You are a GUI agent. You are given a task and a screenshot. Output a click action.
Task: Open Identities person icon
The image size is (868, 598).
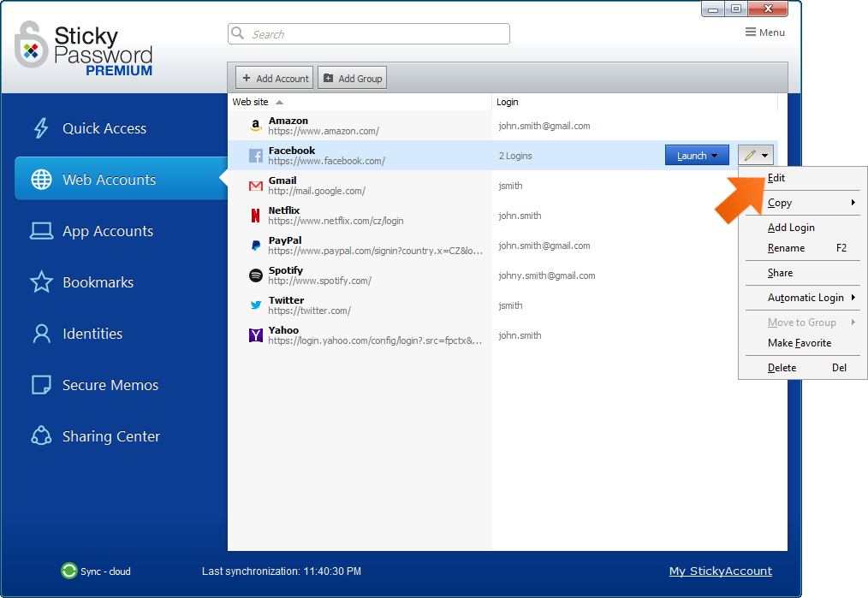point(42,334)
